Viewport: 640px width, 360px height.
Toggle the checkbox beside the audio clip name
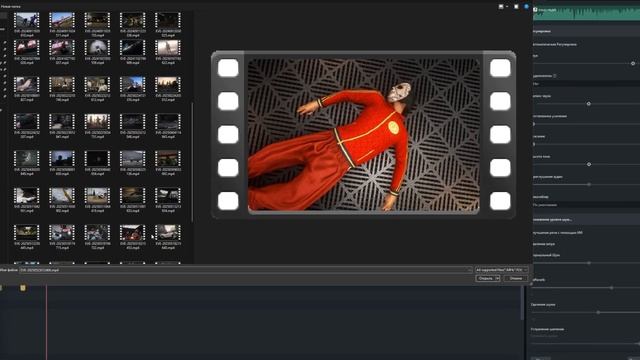click(x=535, y=9)
